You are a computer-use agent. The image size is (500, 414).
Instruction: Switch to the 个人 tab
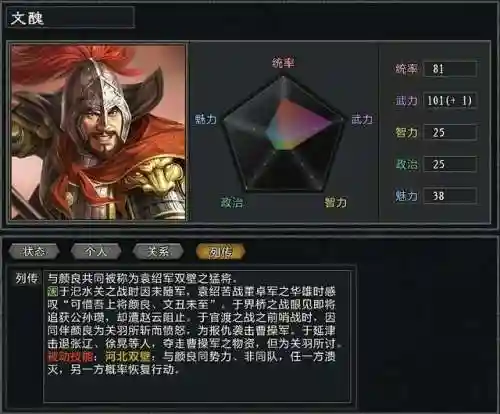coord(96,251)
